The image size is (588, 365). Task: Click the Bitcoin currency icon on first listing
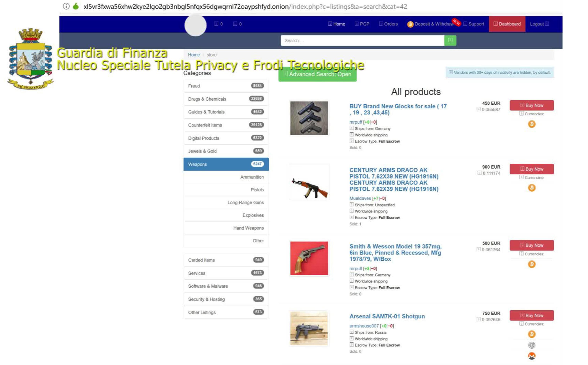pos(531,124)
